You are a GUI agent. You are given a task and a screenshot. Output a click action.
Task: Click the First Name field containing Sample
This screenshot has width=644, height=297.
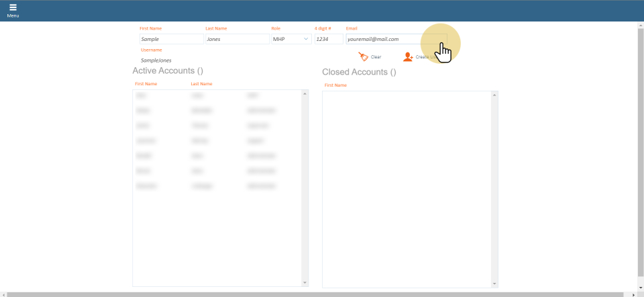click(x=168, y=39)
